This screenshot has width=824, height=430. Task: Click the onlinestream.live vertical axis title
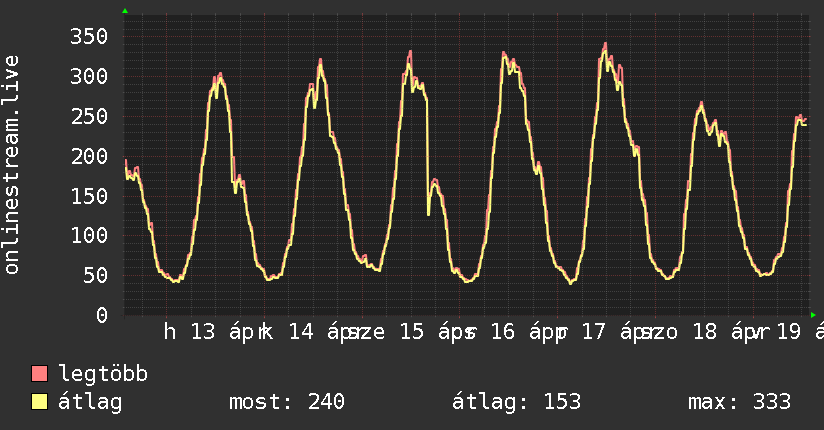[x=12, y=165]
